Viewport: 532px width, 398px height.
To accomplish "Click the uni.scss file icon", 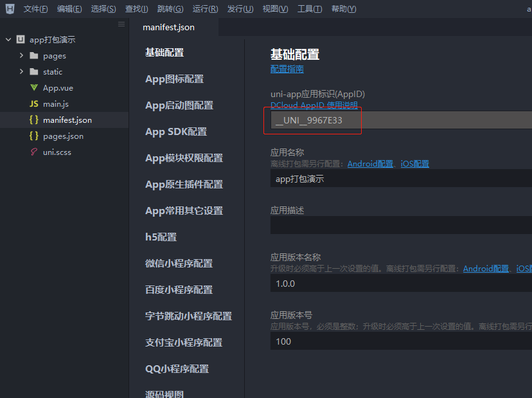I will [x=34, y=152].
